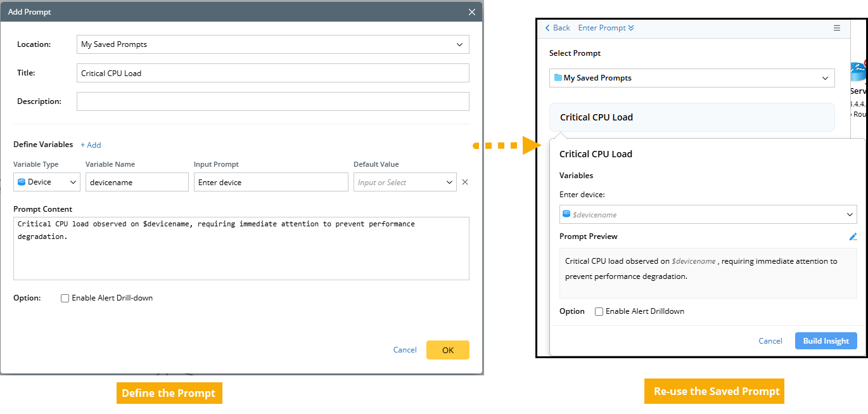Click into the Description input field
Viewport: 868px width, 414px height.
(x=272, y=101)
